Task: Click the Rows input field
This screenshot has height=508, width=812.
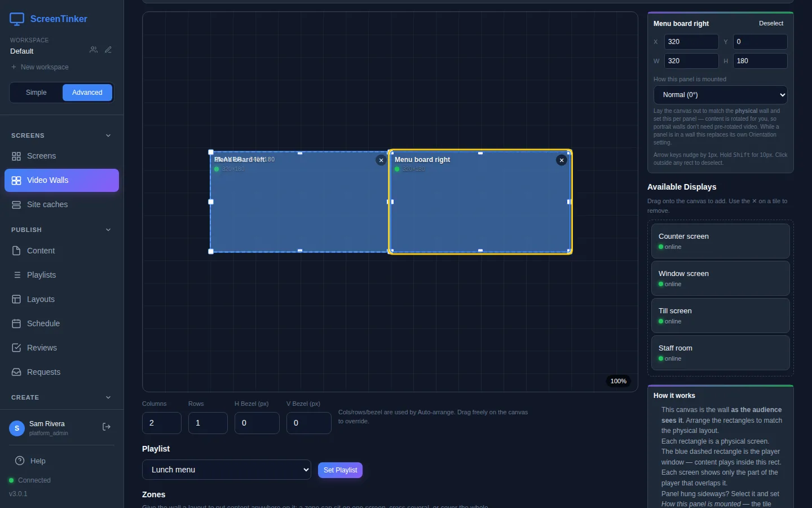Action: point(208,423)
